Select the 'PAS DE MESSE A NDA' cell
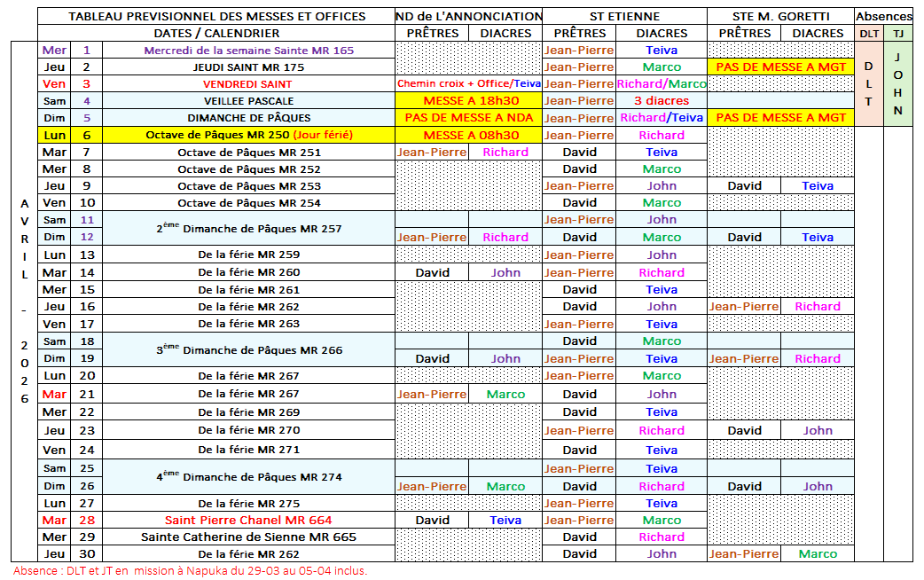Viewport: 924px width, 580px height. (x=469, y=118)
